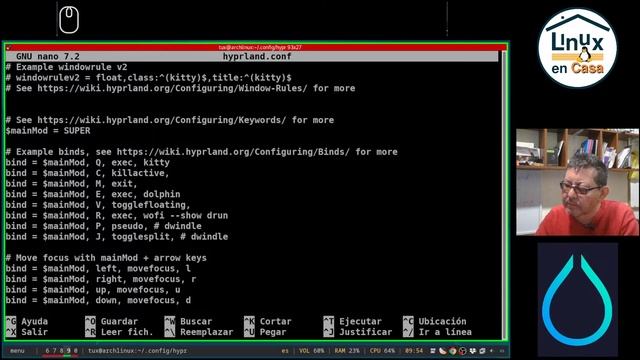Click the VOL 68% volume module
The width and height of the screenshot is (640, 360).
click(311, 351)
